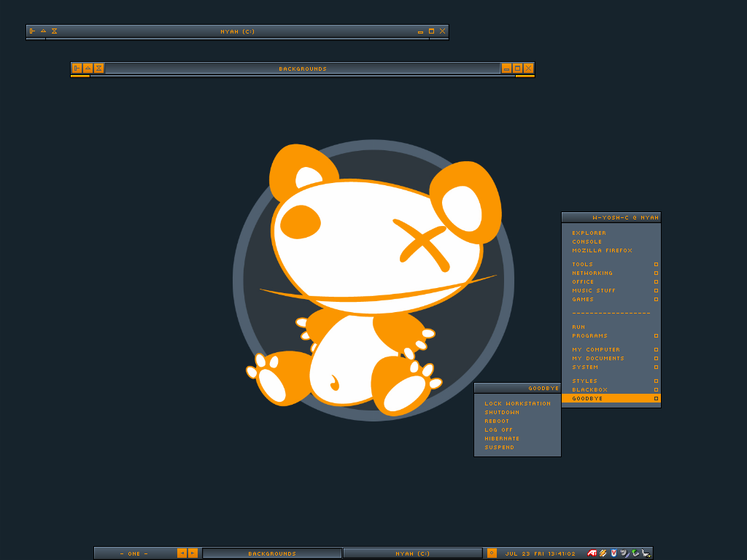The height and width of the screenshot is (560, 747).
Task: Maximize the Nyah (C:) window
Action: (432, 31)
